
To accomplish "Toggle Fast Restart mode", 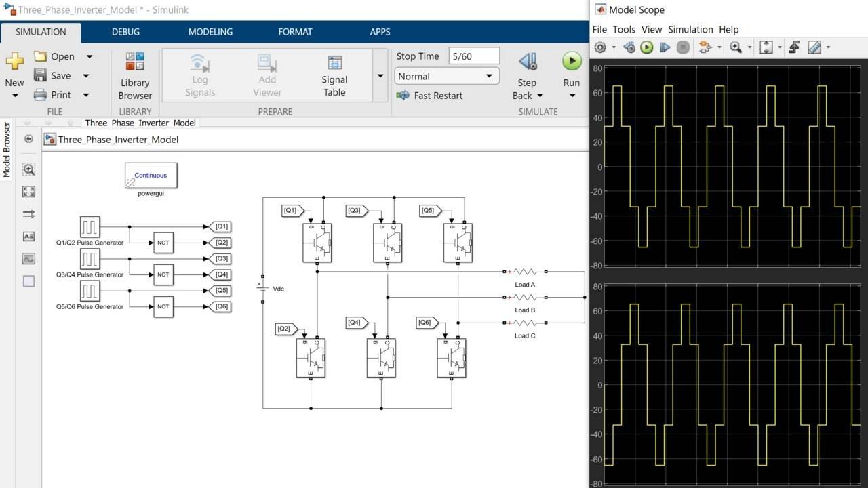I will (430, 96).
